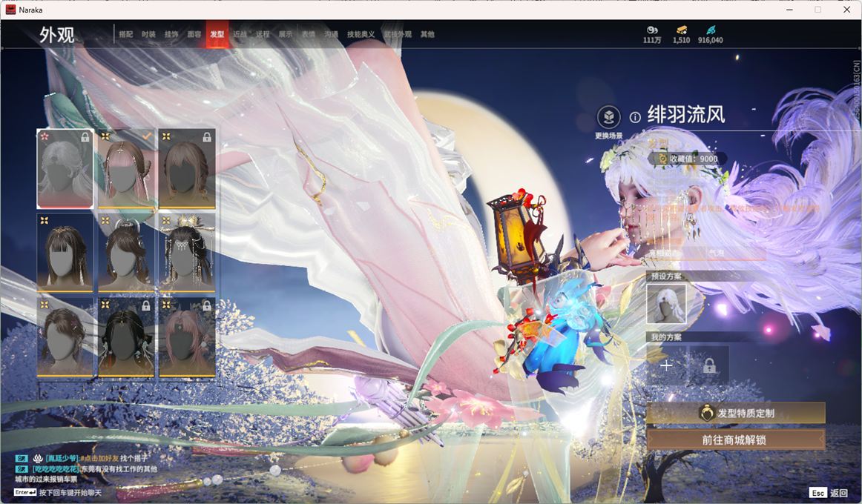
Task: Pick the white hair preset under 预设方案
Action: pos(666,305)
